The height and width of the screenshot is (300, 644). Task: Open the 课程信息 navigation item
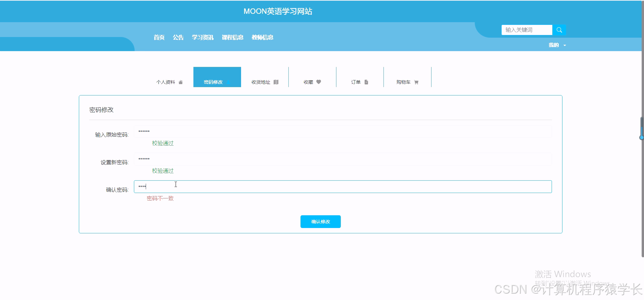coord(233,37)
